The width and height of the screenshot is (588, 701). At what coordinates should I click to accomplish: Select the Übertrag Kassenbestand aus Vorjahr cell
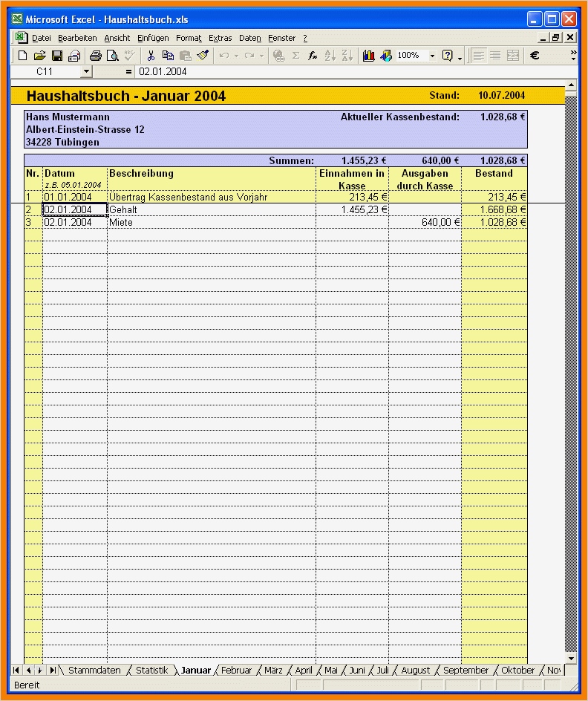(212, 198)
